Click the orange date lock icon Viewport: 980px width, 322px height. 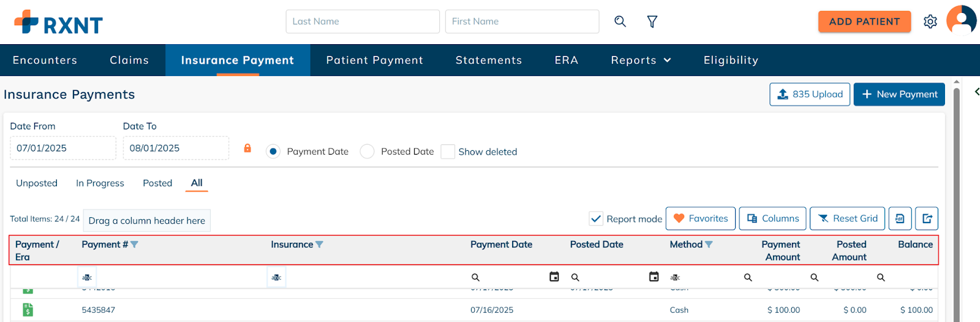click(247, 148)
